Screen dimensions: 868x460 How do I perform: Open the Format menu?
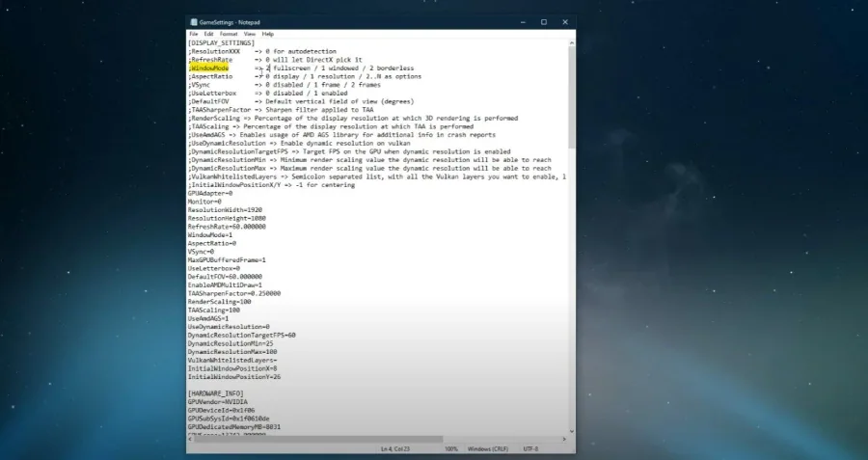point(228,34)
